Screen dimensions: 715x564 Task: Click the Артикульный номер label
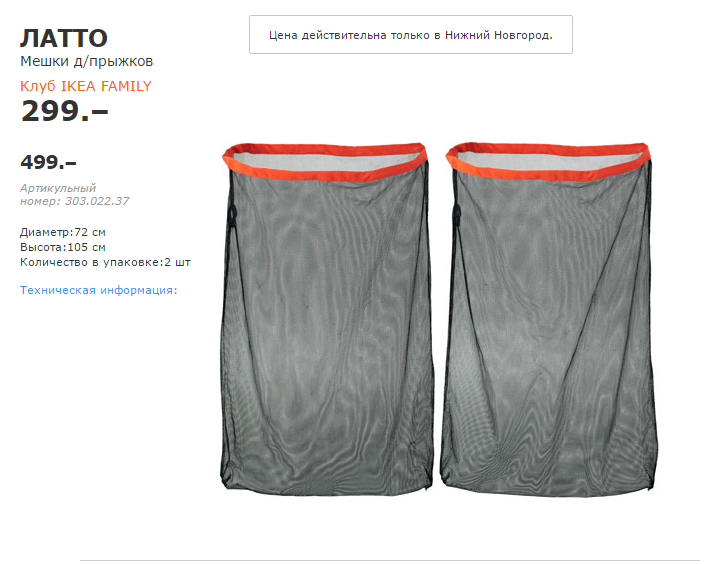(x=58, y=194)
